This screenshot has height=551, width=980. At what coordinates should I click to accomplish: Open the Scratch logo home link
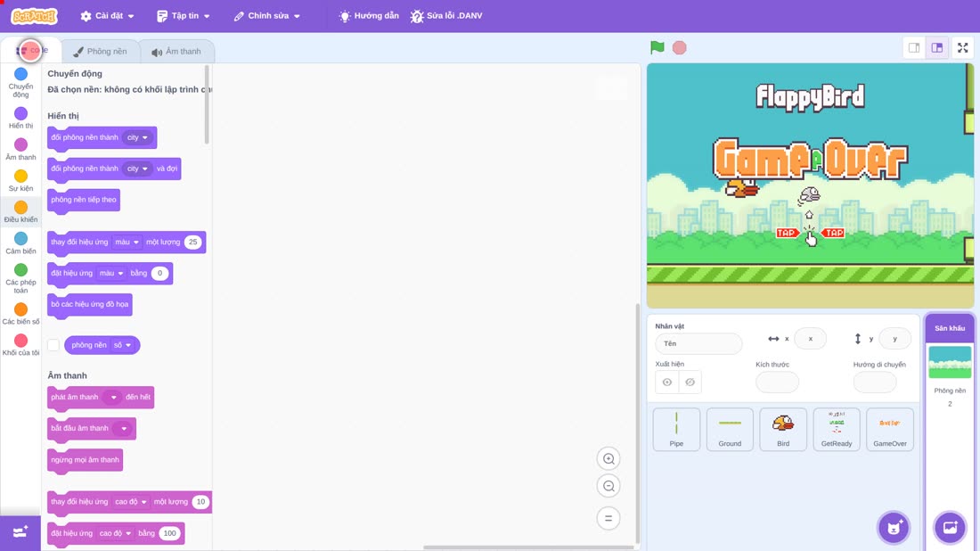[35, 16]
